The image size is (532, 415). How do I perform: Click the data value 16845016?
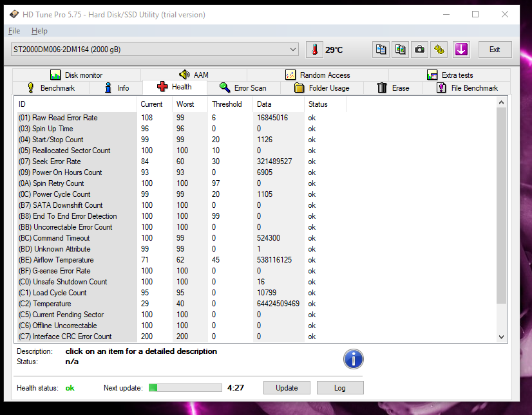(272, 118)
